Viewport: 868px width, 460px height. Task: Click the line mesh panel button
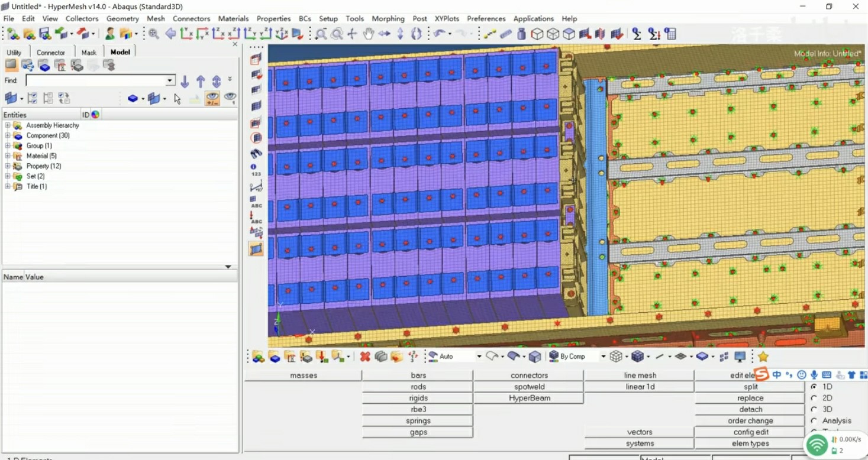click(x=640, y=375)
